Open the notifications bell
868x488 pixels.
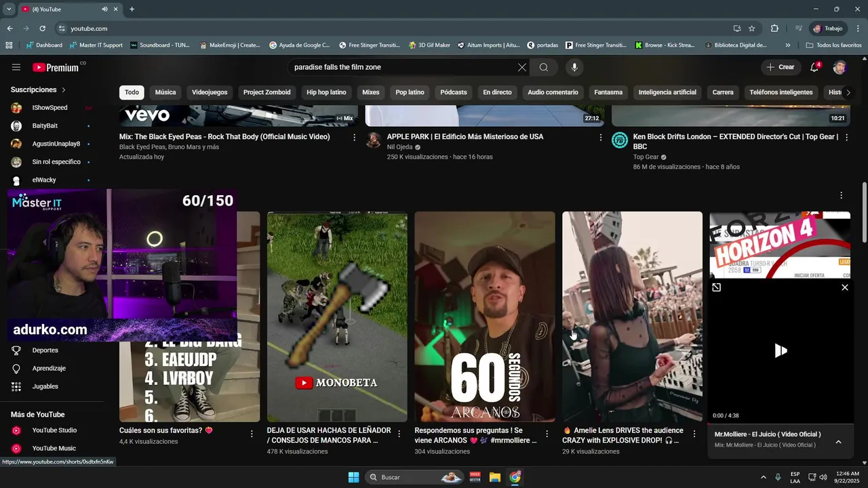(x=814, y=67)
